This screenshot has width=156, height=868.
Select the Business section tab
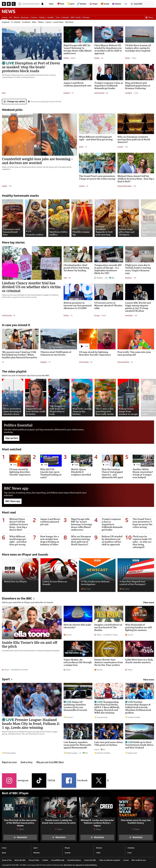pos(25,18)
